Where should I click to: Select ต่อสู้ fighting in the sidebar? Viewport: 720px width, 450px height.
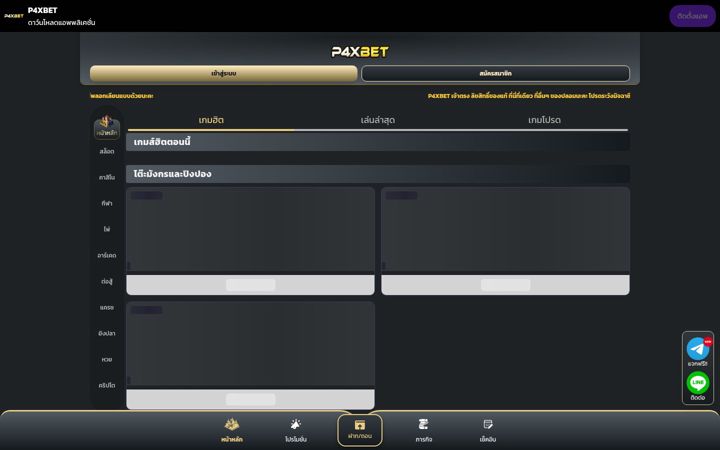point(107,281)
